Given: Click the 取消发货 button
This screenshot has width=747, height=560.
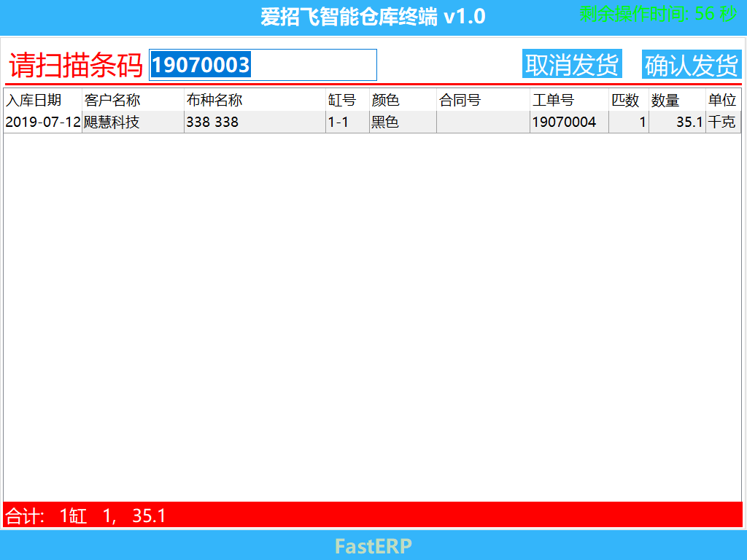Looking at the screenshot, I should [572, 64].
